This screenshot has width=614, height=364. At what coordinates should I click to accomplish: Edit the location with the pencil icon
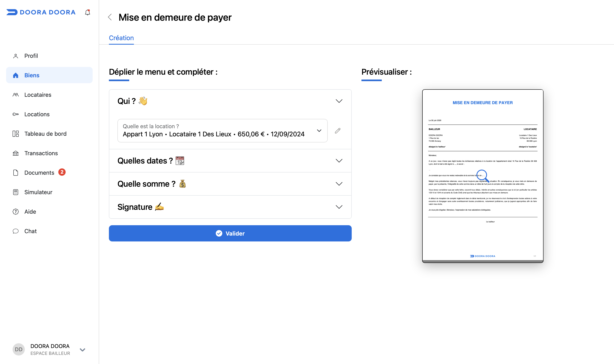pyautogui.click(x=338, y=131)
